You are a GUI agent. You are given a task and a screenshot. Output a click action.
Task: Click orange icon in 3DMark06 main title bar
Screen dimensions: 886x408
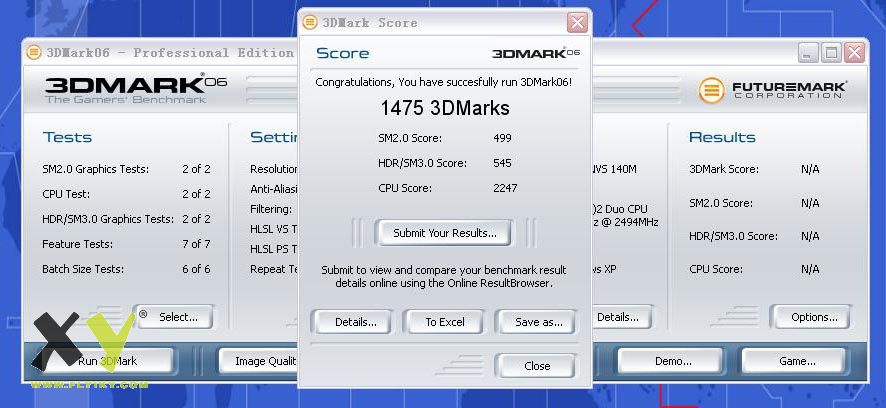[x=34, y=53]
